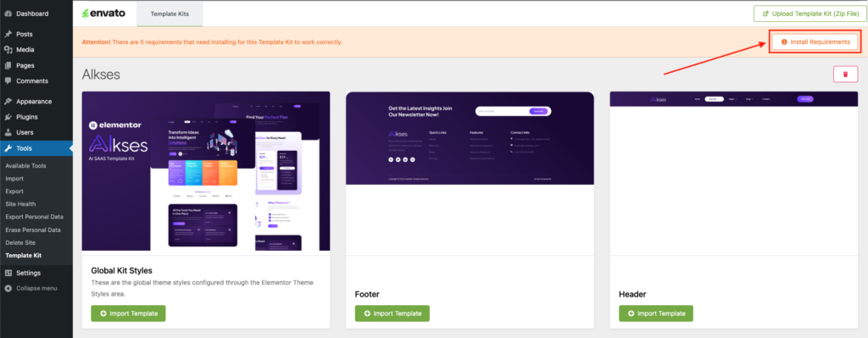This screenshot has width=868, height=338.
Task: Click the Header card title
Action: (x=632, y=294)
